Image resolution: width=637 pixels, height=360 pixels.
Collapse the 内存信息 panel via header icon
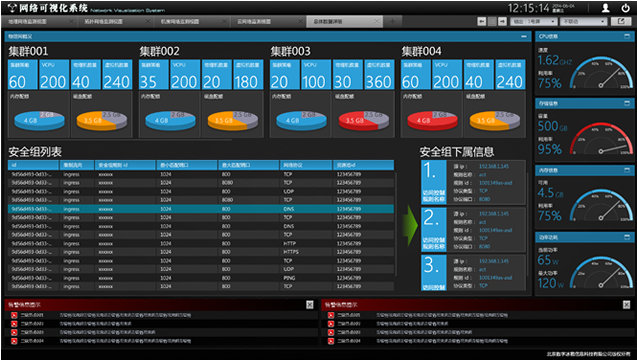tap(626, 170)
